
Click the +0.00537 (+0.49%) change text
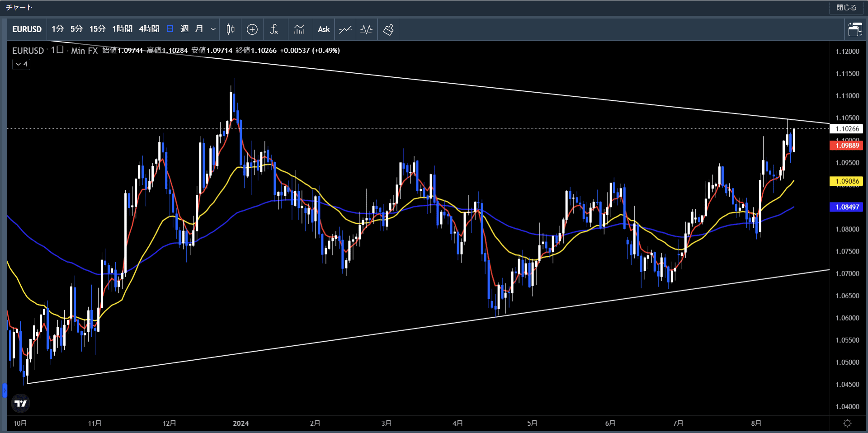click(310, 51)
